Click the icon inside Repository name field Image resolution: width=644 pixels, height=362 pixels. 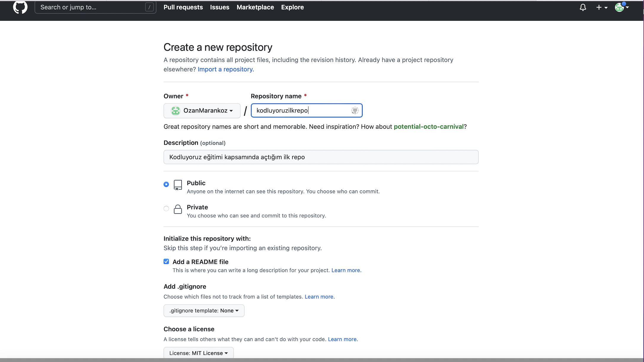(355, 110)
